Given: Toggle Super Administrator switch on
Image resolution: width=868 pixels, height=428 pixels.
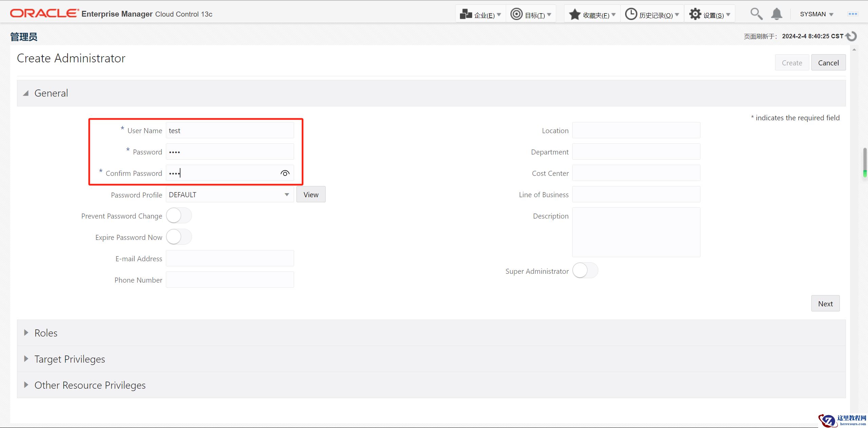Looking at the screenshot, I should (585, 271).
